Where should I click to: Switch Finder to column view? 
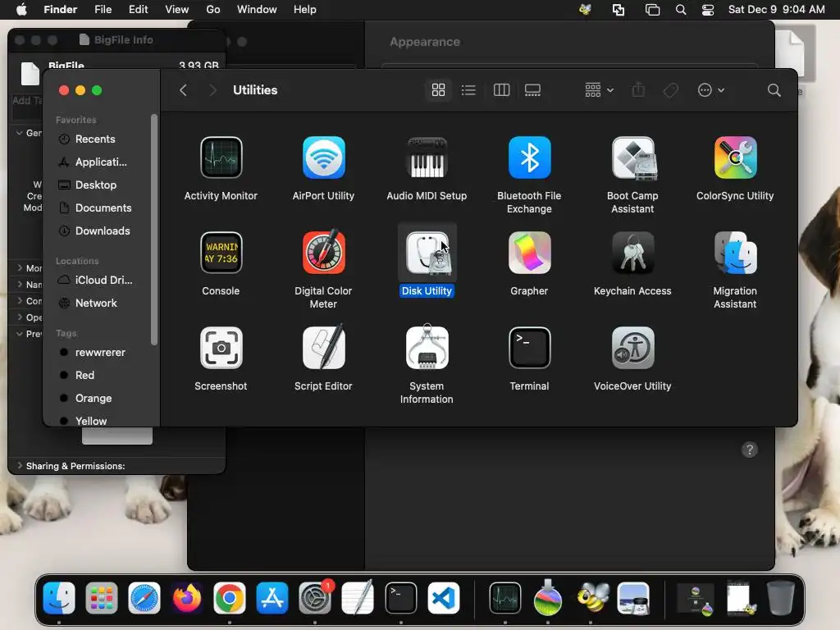click(501, 90)
